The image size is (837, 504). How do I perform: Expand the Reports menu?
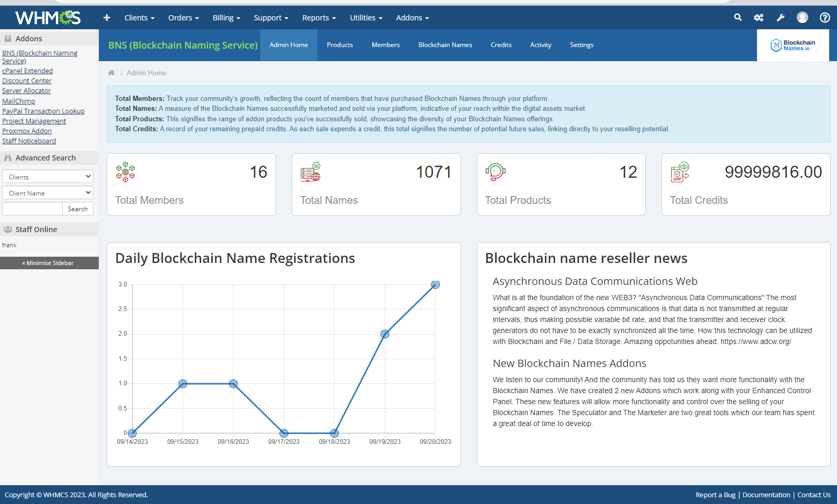[x=319, y=18]
